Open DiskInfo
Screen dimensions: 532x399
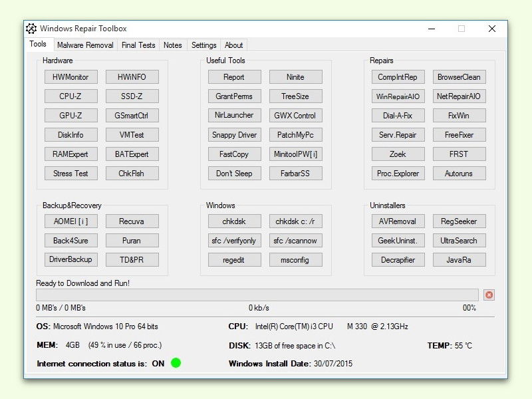pos(70,135)
